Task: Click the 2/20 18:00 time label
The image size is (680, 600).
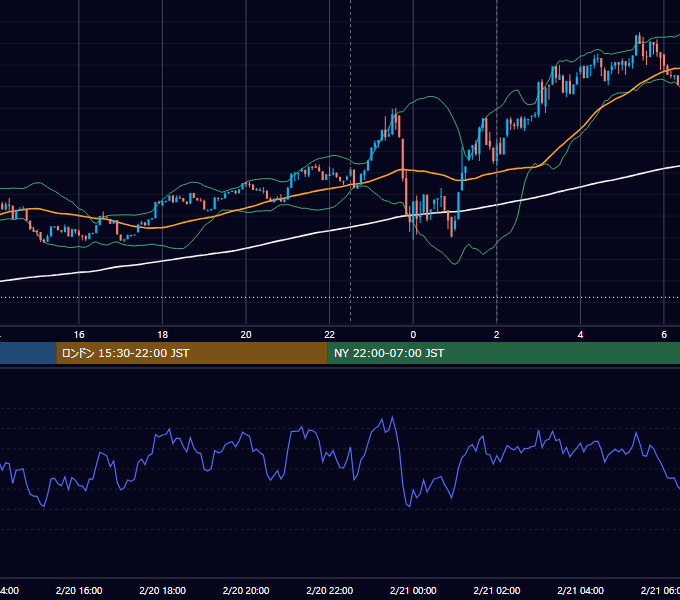Action: (163, 590)
